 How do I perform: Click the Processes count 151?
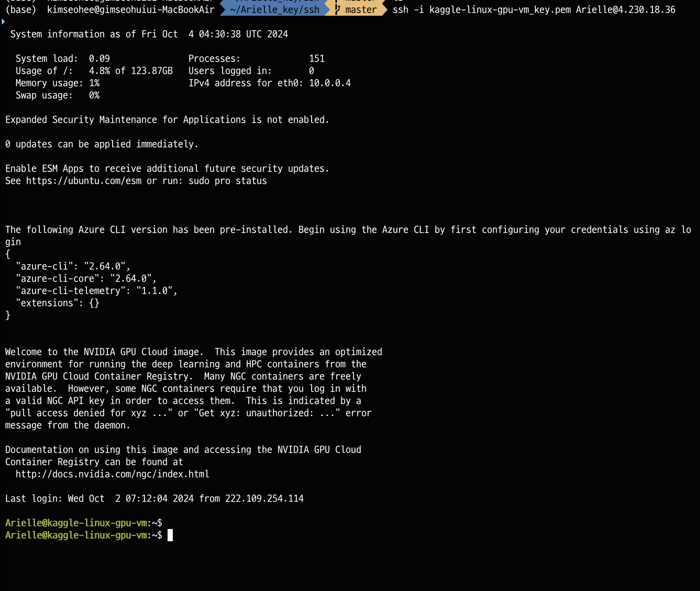[x=317, y=58]
